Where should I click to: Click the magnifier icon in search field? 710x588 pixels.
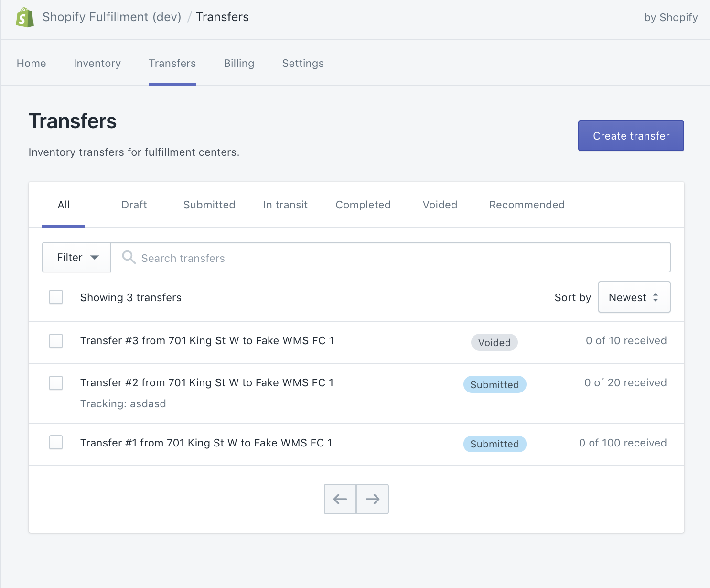129,257
